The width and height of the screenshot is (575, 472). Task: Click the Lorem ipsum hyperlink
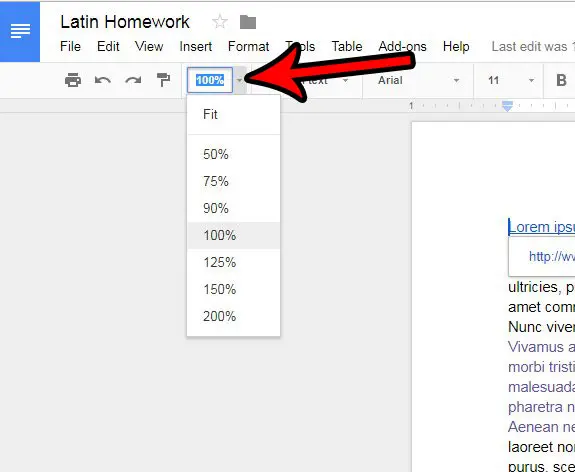541,227
